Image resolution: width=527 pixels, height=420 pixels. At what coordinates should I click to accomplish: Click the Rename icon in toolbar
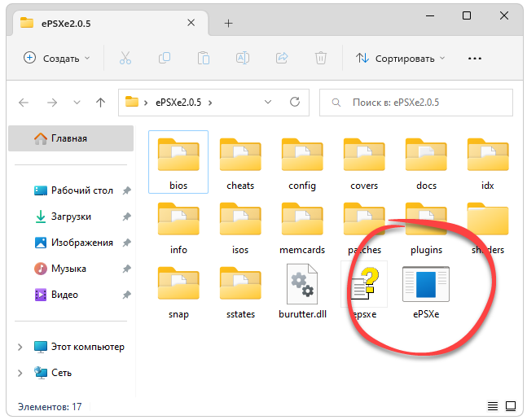(x=243, y=59)
